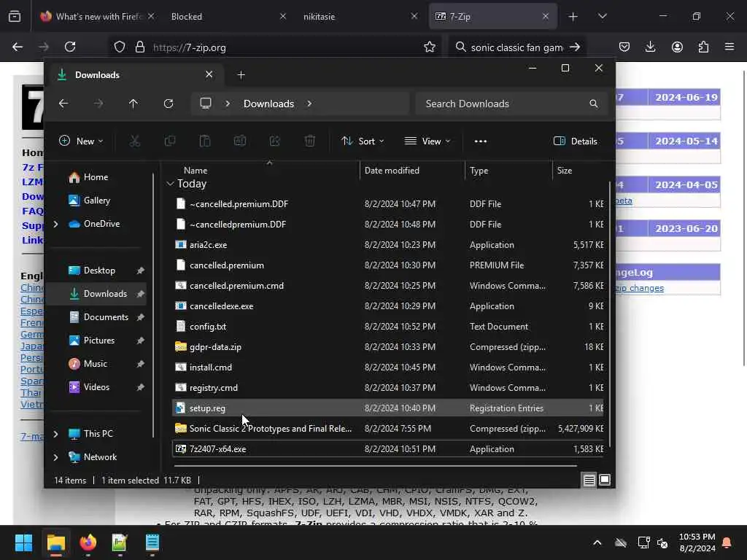This screenshot has height=560, width=747.
Task: Open the See more three-dots menu
Action: click(x=481, y=141)
